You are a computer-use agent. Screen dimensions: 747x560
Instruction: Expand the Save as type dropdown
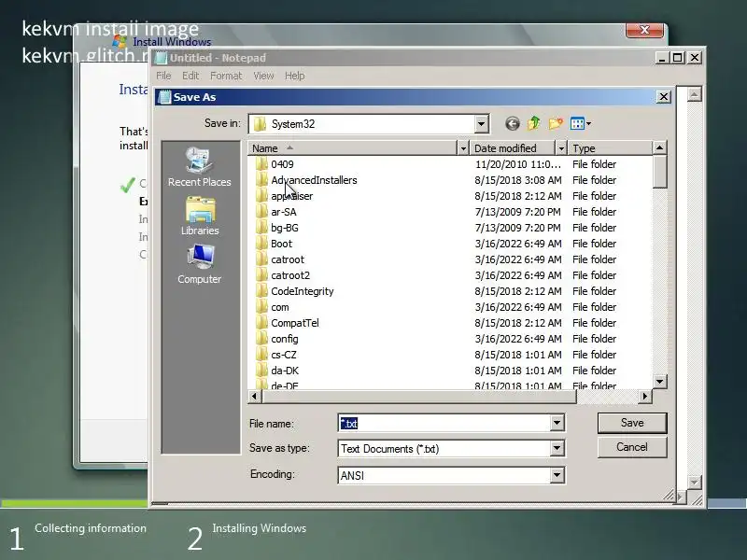click(557, 448)
